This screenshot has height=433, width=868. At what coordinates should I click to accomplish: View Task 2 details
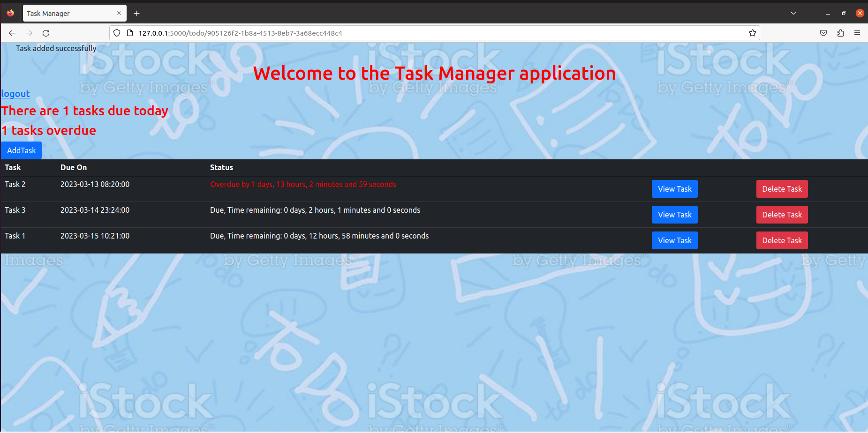click(x=674, y=189)
